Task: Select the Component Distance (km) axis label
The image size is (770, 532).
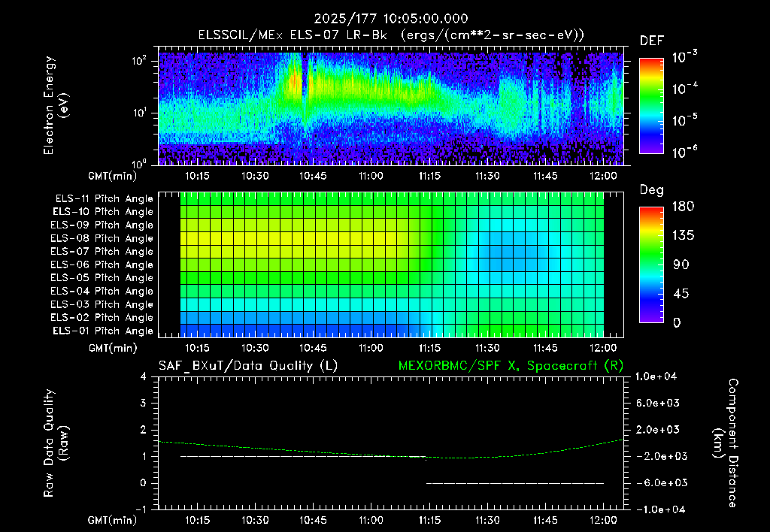Action: click(x=726, y=443)
